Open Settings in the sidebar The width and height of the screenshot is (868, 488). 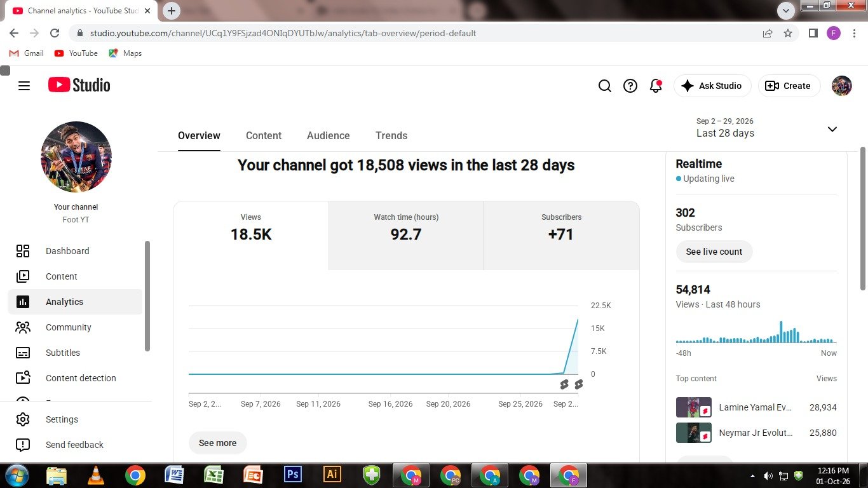coord(75,419)
